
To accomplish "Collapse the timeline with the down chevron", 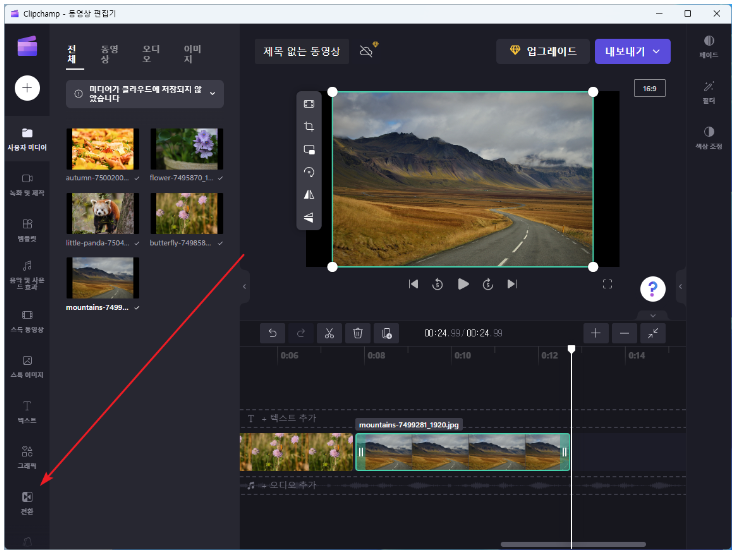I will pyautogui.click(x=653, y=315).
